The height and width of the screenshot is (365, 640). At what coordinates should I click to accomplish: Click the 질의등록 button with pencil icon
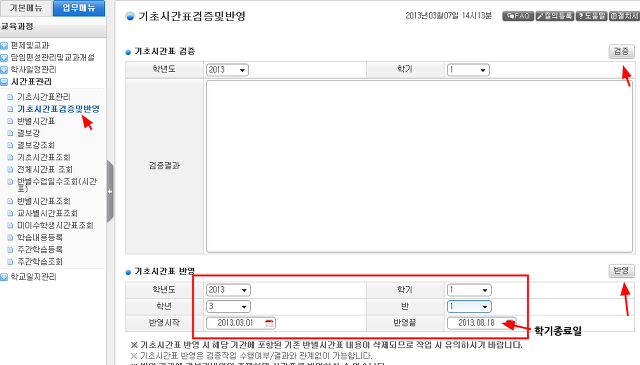(555, 16)
